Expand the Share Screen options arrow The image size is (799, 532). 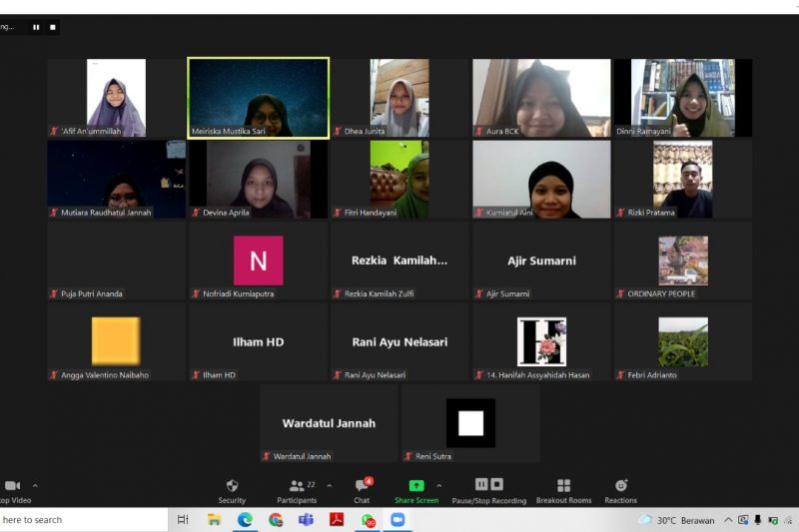[439, 486]
